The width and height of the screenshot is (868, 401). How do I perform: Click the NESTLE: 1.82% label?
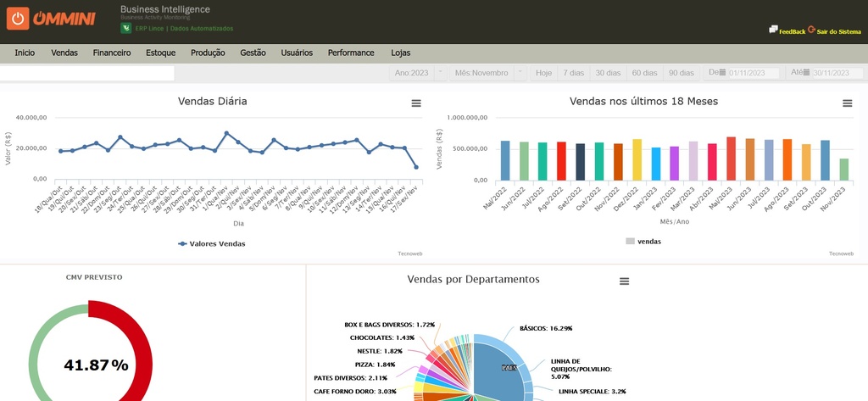[x=380, y=351]
